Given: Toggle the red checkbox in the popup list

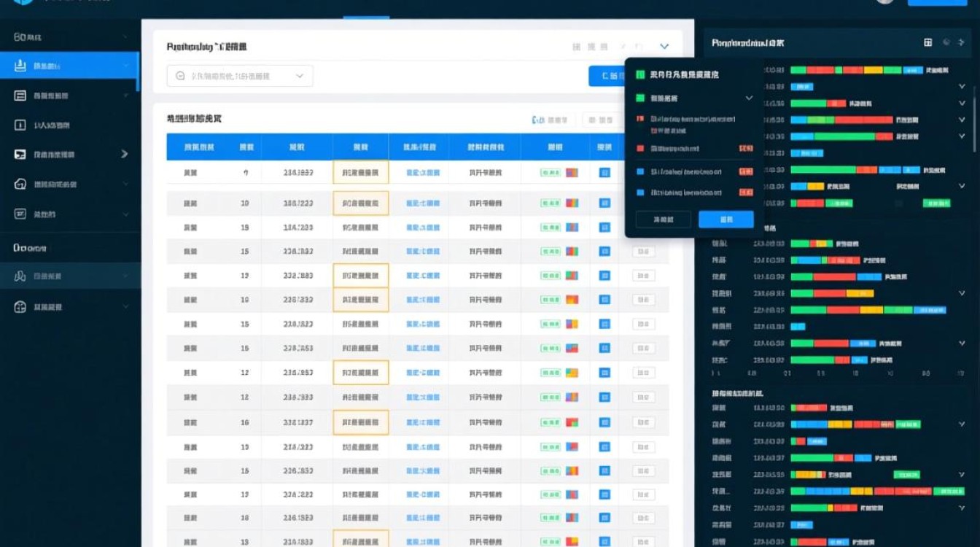Looking at the screenshot, I should click(640, 148).
